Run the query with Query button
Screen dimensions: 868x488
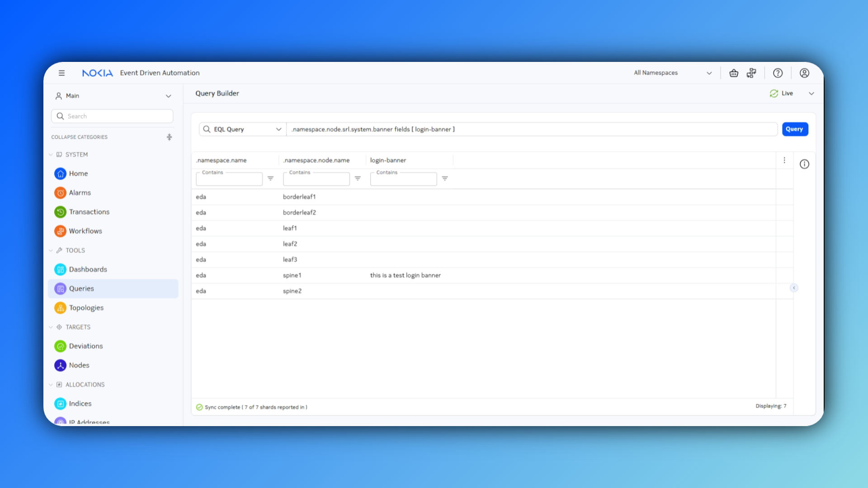coord(794,129)
